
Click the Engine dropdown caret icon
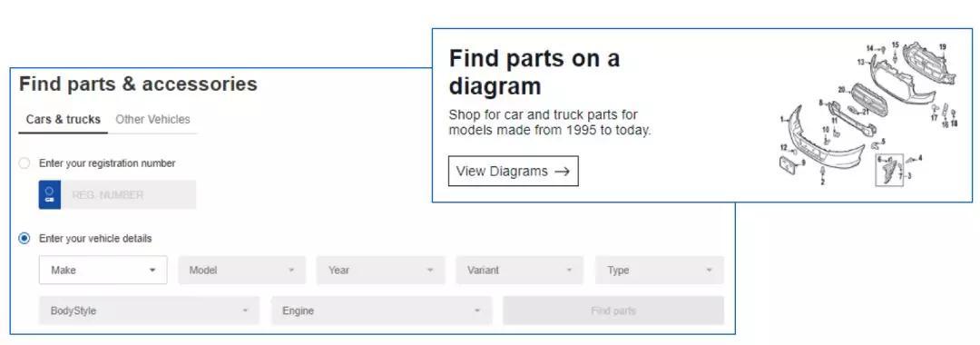click(477, 310)
